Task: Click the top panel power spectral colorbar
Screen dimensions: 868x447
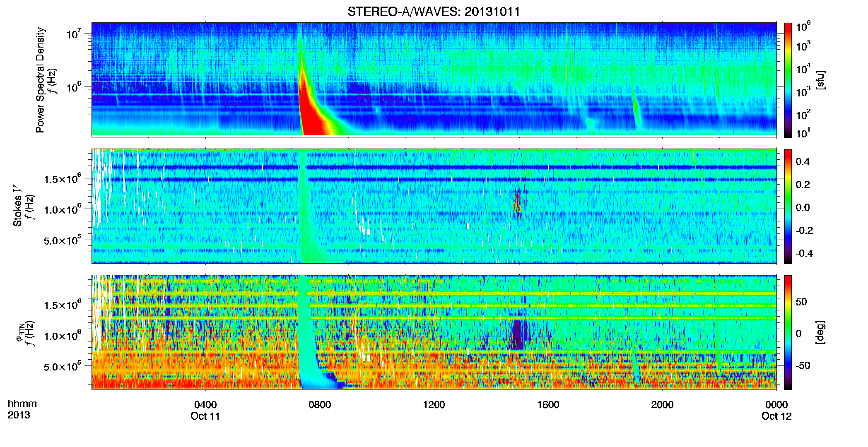Action: (x=788, y=80)
